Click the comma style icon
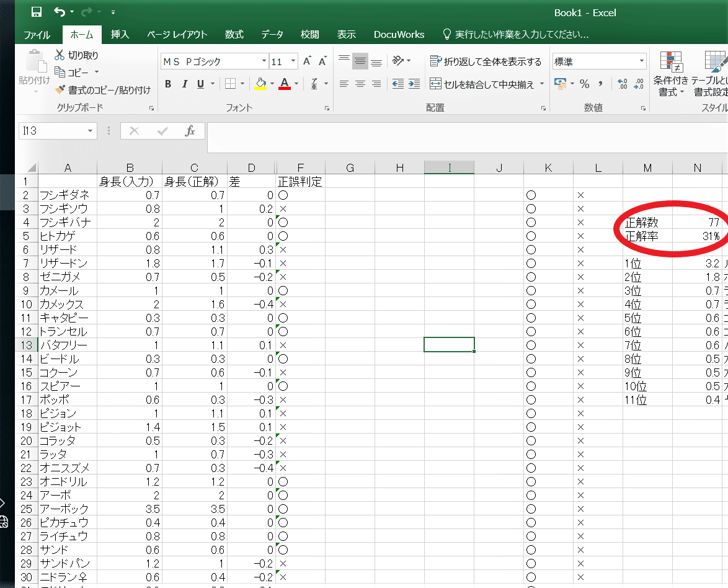Image resolution: width=728 pixels, height=588 pixels. point(601,84)
